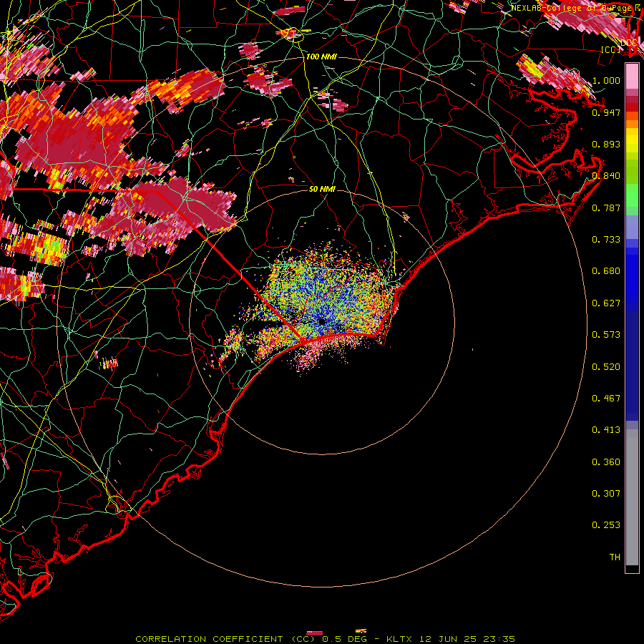
Task: Click the 0.520 scale value
Action: coord(606,367)
